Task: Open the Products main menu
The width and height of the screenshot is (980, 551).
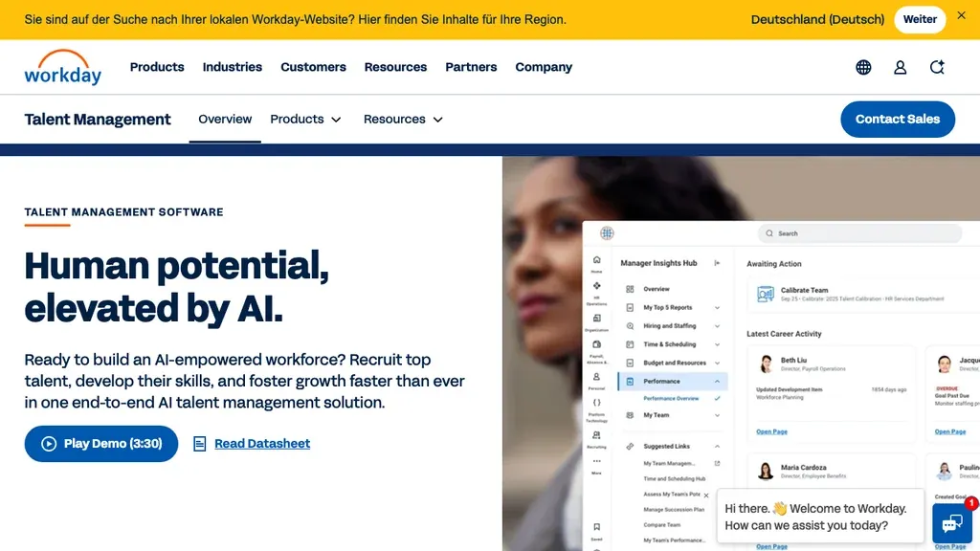Action: 157,67
